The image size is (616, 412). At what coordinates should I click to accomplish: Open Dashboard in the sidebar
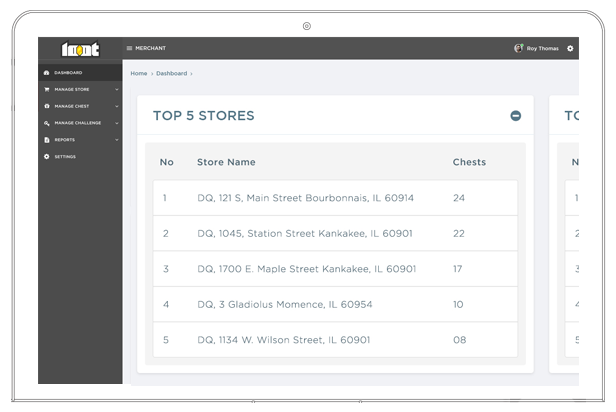(x=80, y=73)
